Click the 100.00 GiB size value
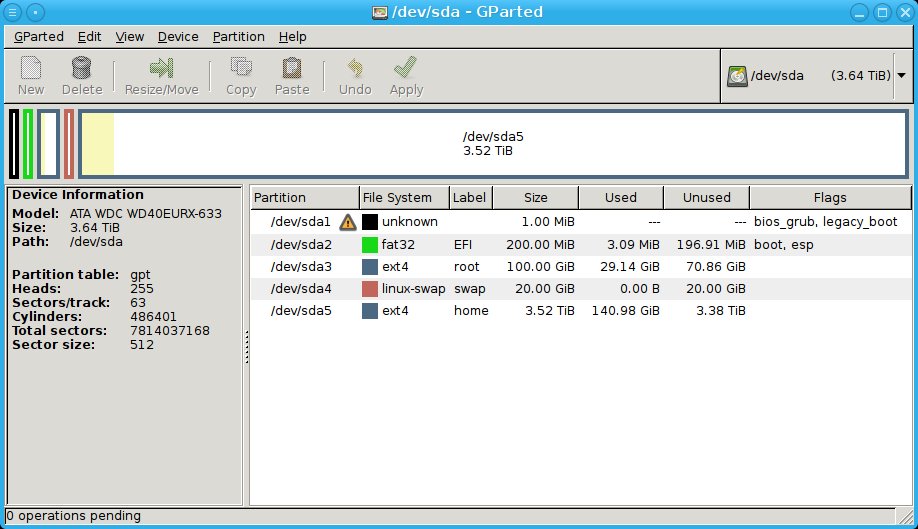The width and height of the screenshot is (918, 529). pos(540,267)
